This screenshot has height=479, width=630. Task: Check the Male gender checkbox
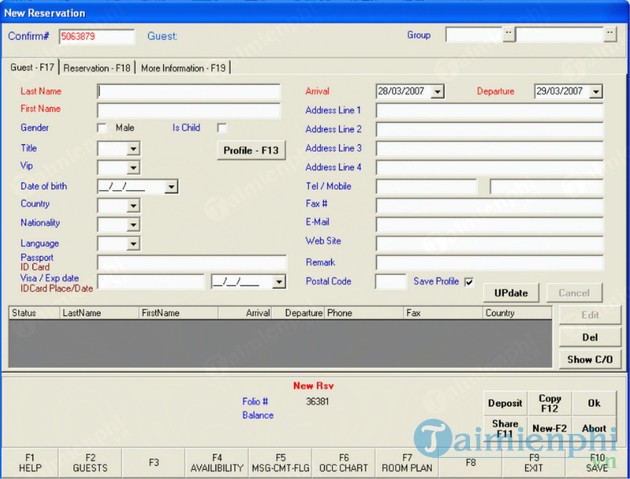point(102,128)
